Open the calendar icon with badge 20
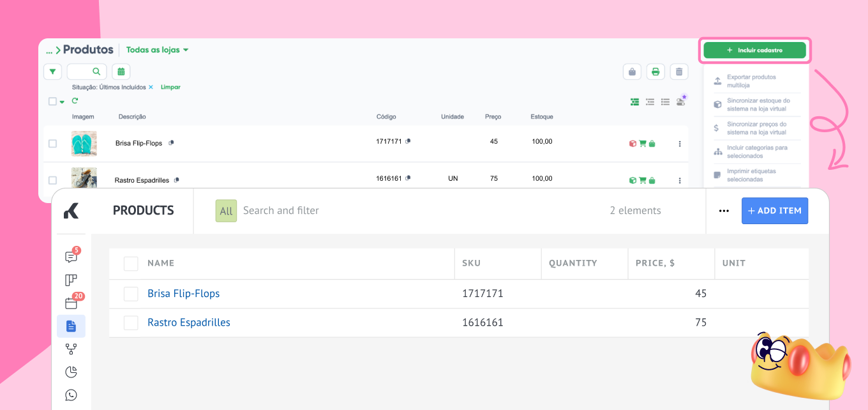 [x=71, y=303]
